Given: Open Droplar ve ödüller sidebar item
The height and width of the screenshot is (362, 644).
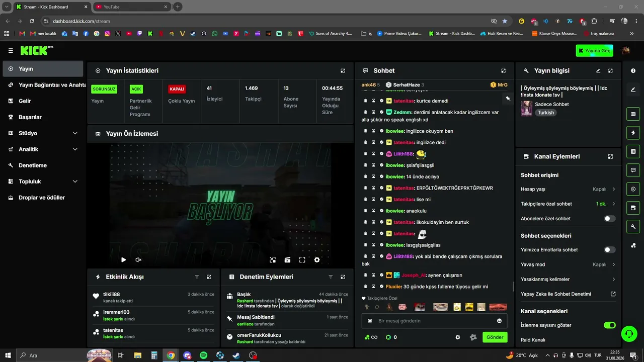Looking at the screenshot, I should (43, 198).
